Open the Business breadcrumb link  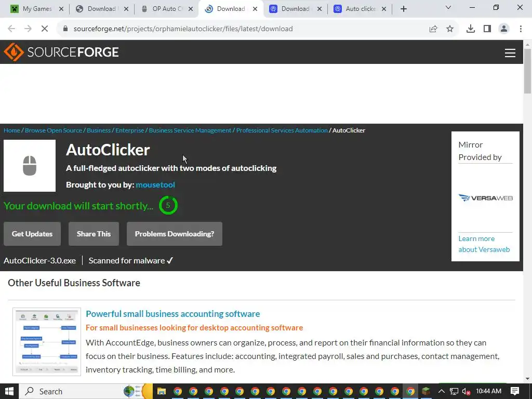[99, 130]
